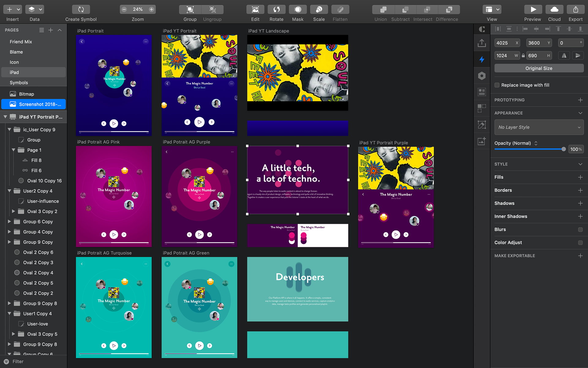Add a new fill with Fills plus
This screenshot has width=588, height=368.
tap(580, 177)
